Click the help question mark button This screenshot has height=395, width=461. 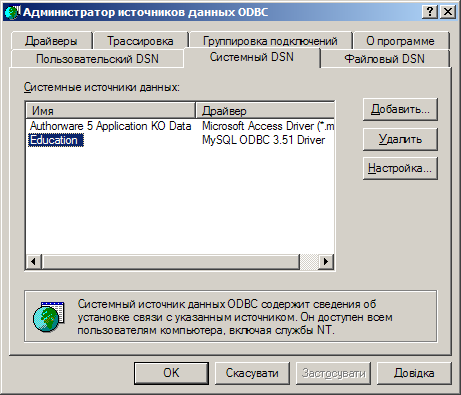coord(430,12)
